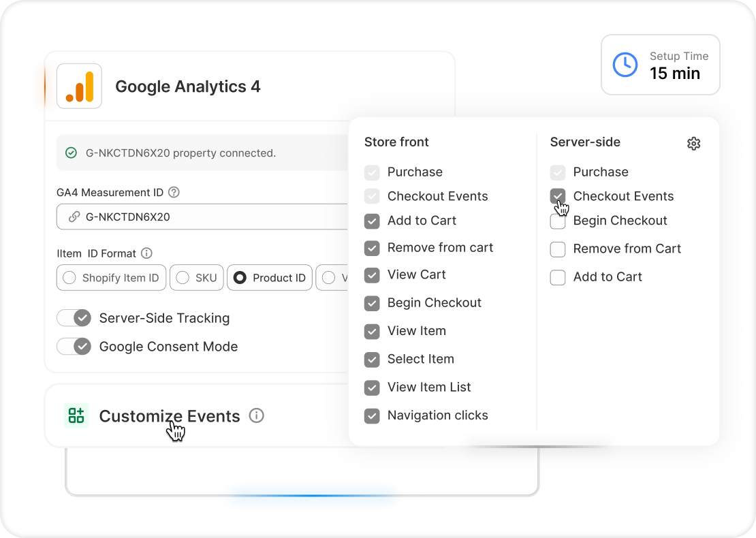The width and height of the screenshot is (756, 538).
Task: Click the Server-side column heading
Action: coord(585,142)
